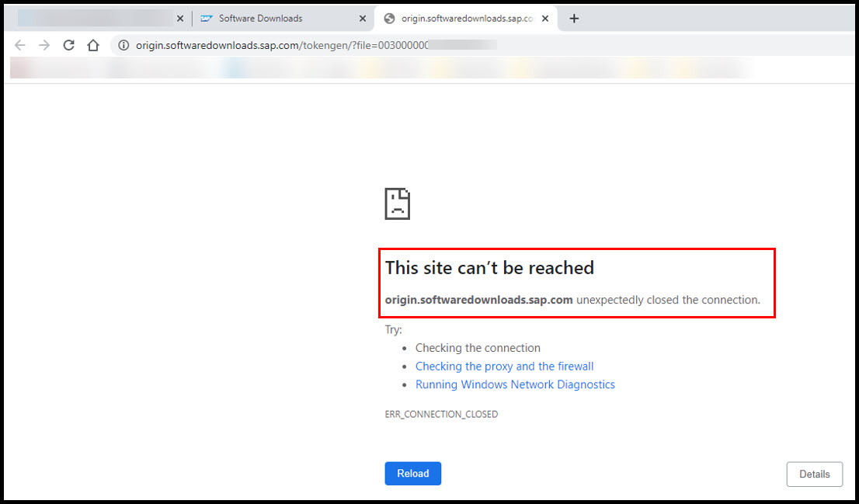Reload page via toolbar refresh icon
The height and width of the screenshot is (504, 859).
click(x=68, y=45)
